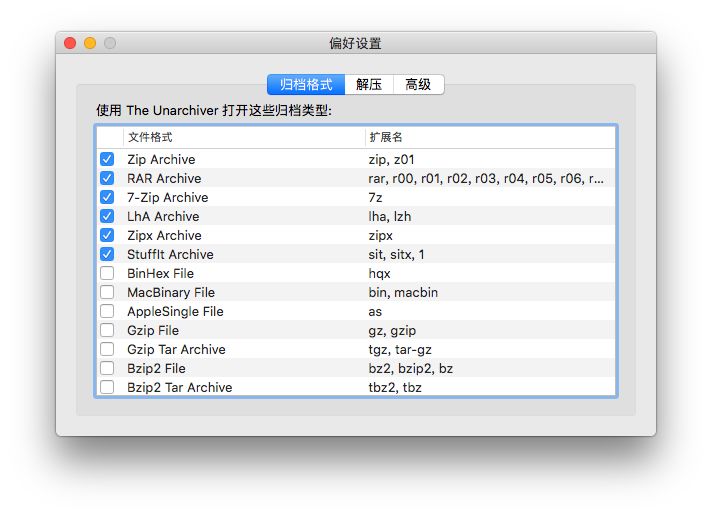The height and width of the screenshot is (516, 712).
Task: Uncheck the RAR Archive checkbox
Action: tap(107, 179)
